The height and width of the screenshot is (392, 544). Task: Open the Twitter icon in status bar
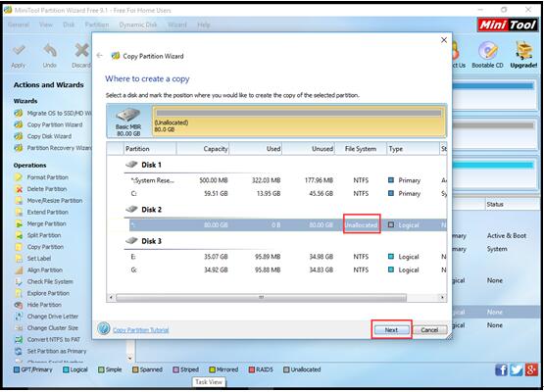517,370
